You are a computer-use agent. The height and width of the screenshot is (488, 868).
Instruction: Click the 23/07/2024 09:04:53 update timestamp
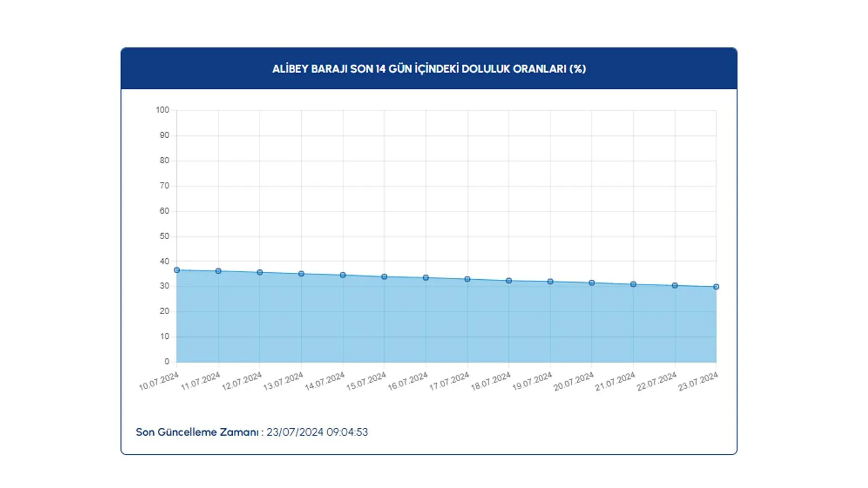[x=317, y=432]
